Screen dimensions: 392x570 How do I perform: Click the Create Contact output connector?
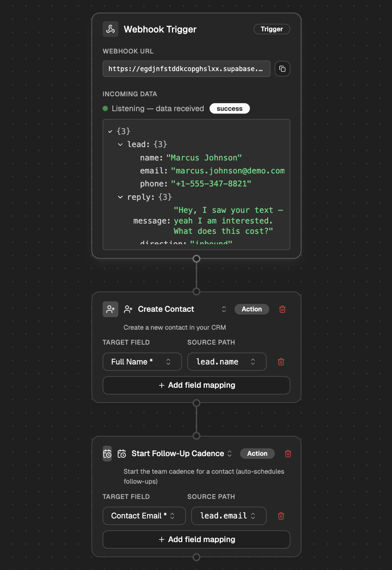(x=196, y=403)
